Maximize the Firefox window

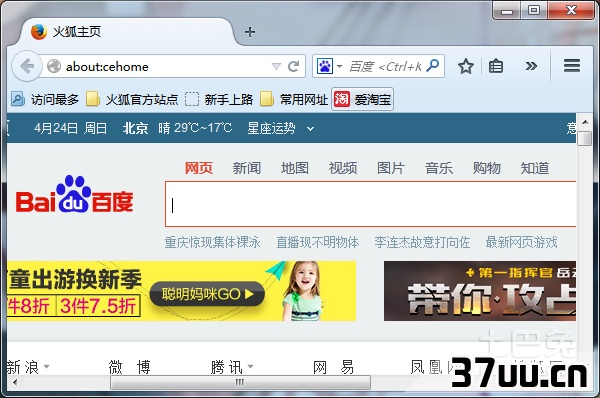(x=534, y=10)
